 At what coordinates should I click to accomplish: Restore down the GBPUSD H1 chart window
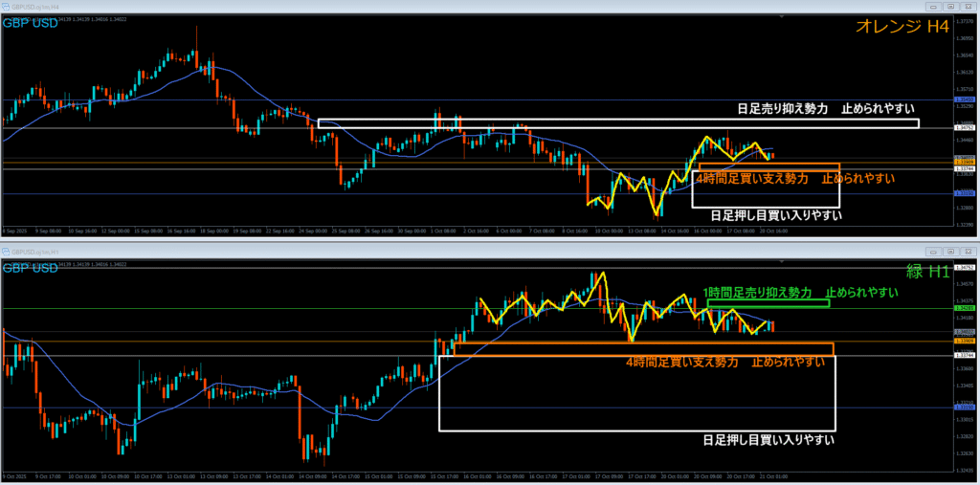pos(950,252)
